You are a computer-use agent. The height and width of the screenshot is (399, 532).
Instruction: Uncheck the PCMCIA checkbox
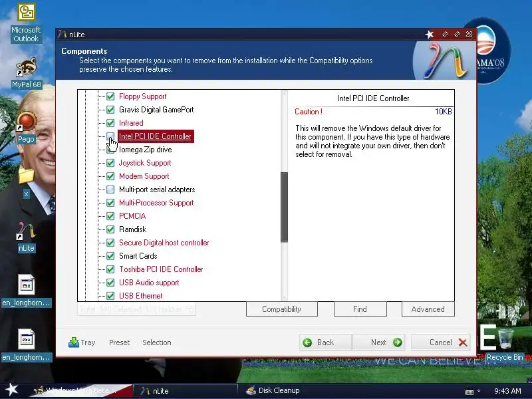pos(110,215)
